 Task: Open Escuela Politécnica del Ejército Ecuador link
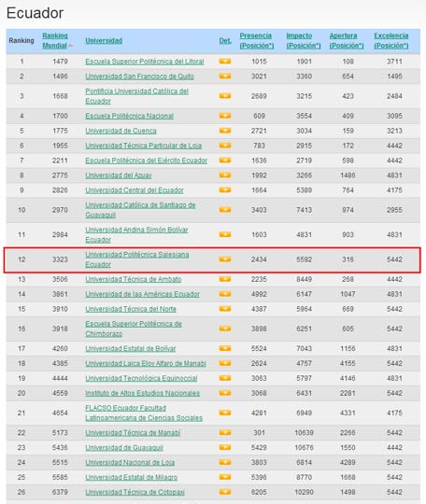pyautogui.click(x=146, y=161)
